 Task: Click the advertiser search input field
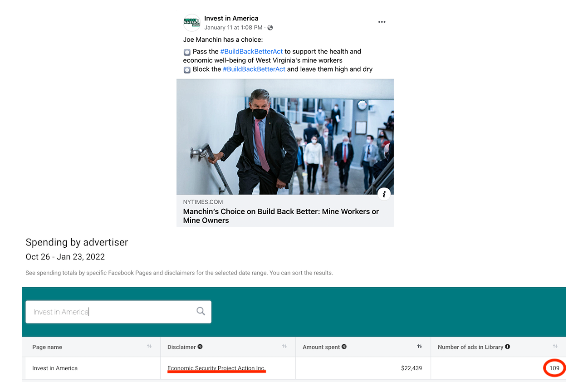pos(118,312)
